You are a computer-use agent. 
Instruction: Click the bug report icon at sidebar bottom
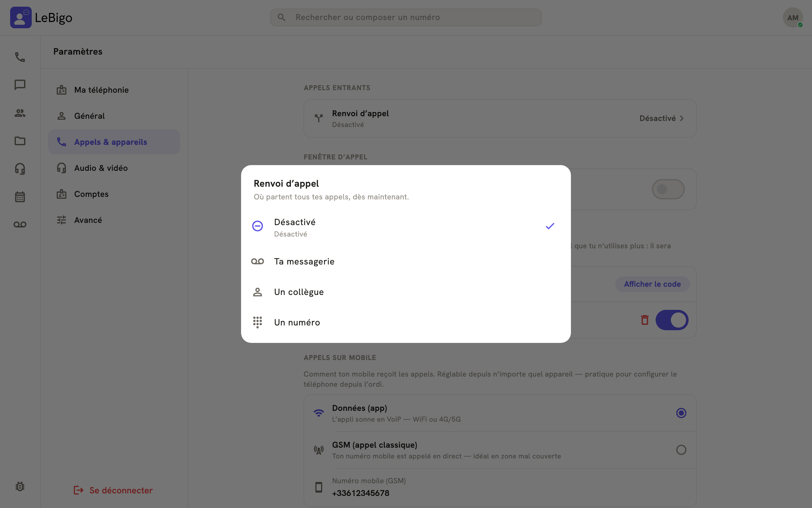[20, 486]
